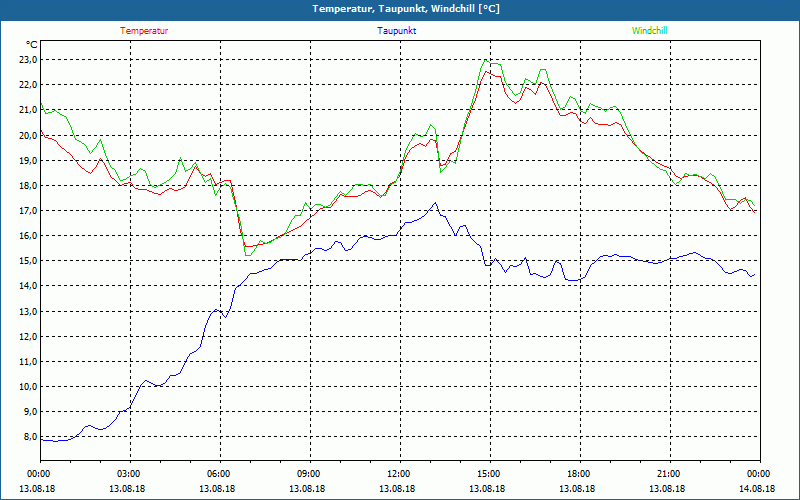Click the '21:00' time label
The width and height of the screenshot is (800, 500).
(x=670, y=474)
